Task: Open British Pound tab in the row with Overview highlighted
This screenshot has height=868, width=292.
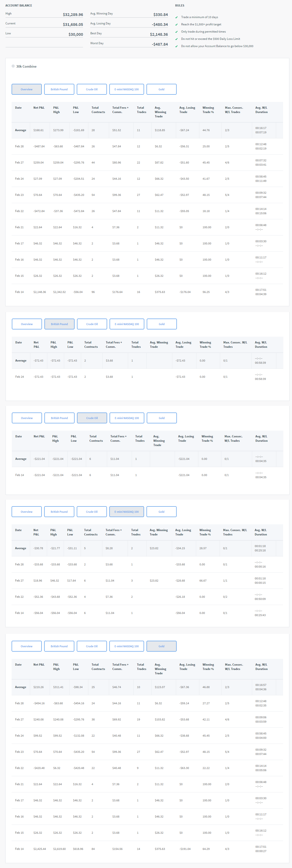Action: click(x=59, y=89)
